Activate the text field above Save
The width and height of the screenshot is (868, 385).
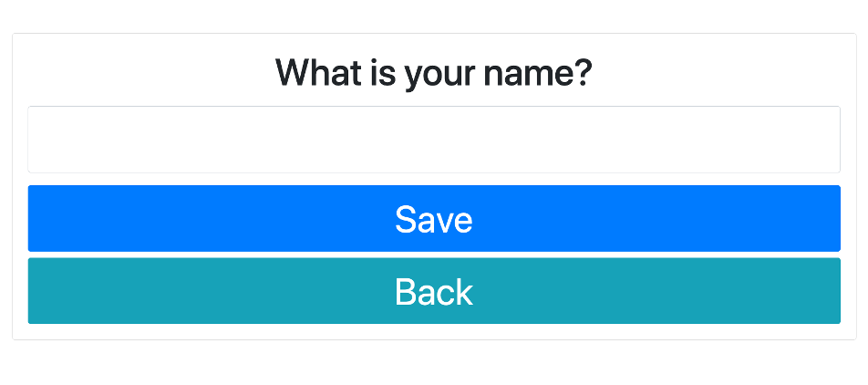click(433, 140)
